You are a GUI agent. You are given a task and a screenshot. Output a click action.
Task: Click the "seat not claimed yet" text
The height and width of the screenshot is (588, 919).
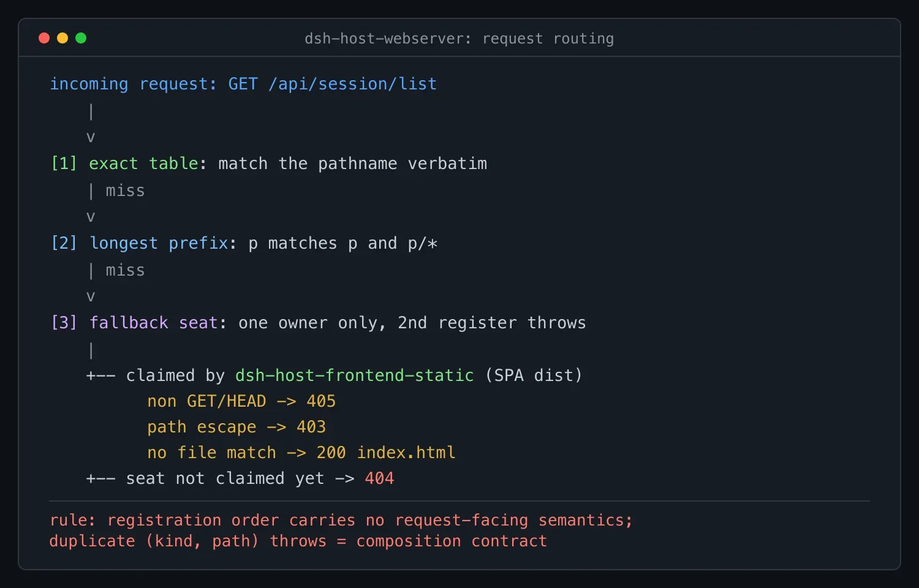coord(225,478)
